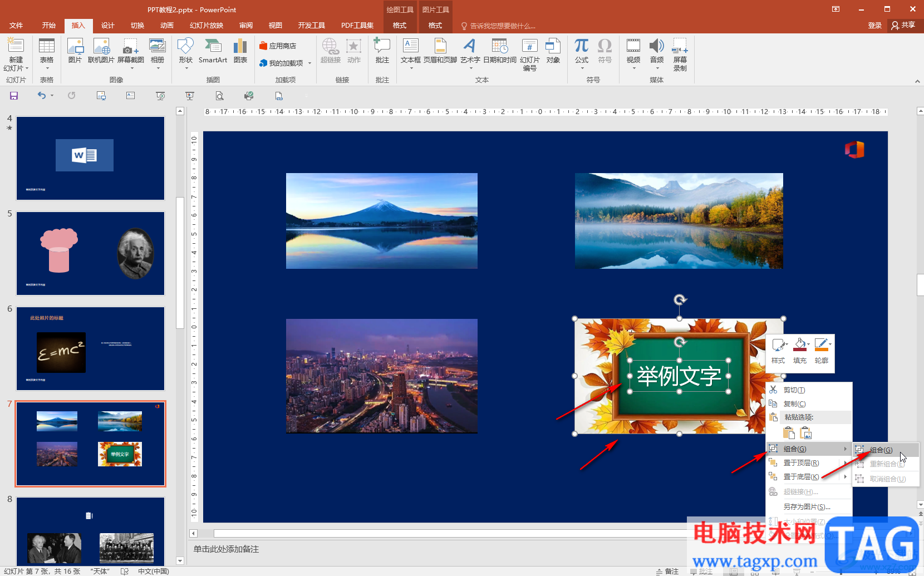Click the save icon in quick toolbar
The width and height of the screenshot is (924, 576).
point(14,96)
